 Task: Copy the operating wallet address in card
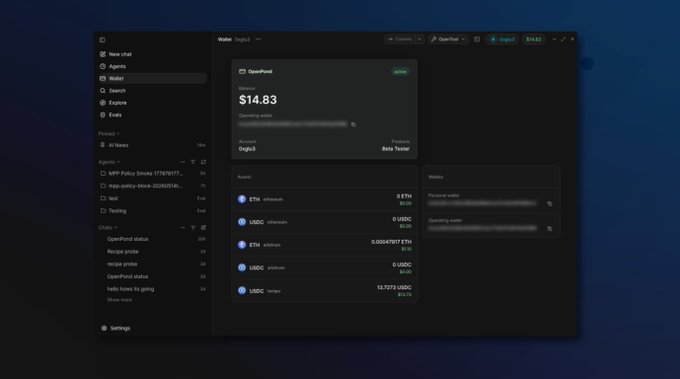click(x=353, y=124)
